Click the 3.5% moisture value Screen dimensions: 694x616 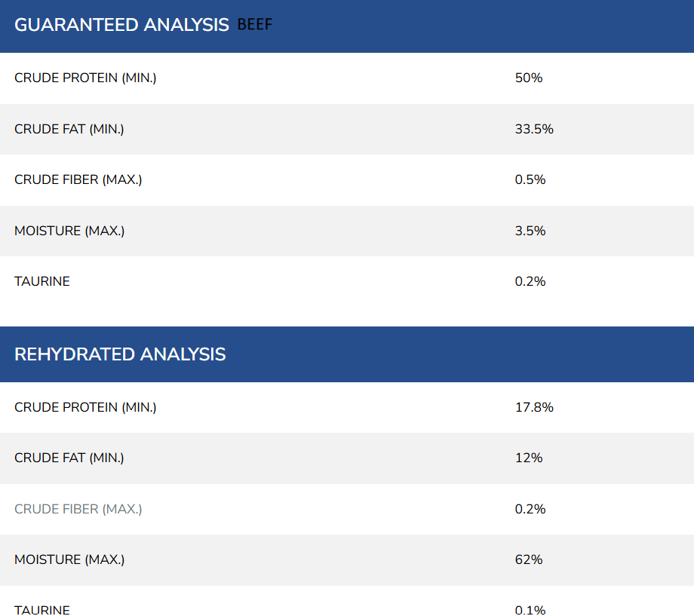tap(530, 231)
